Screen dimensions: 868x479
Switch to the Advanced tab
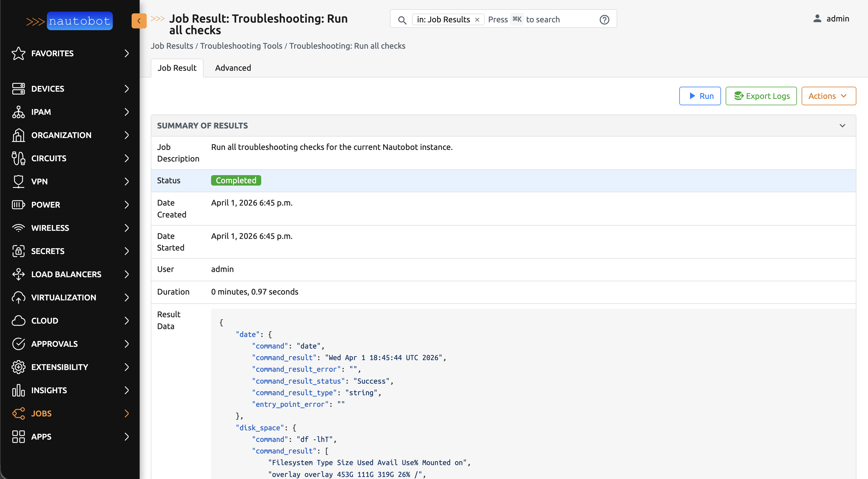point(233,68)
